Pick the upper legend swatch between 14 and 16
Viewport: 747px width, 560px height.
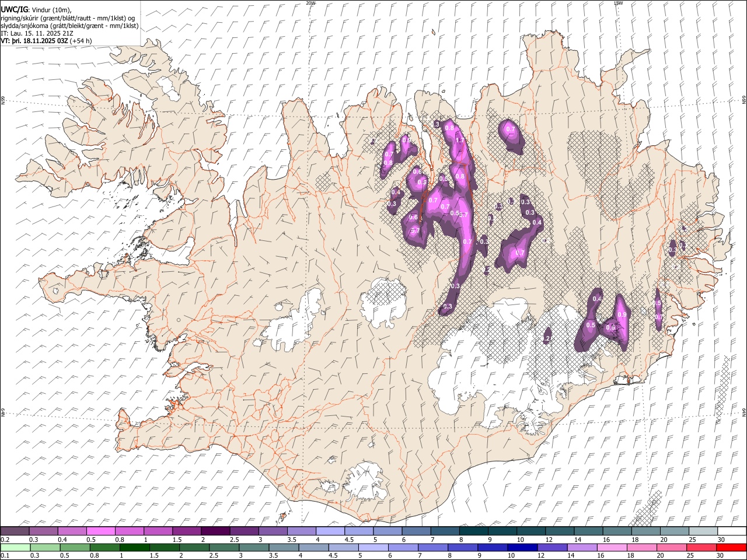click(588, 531)
